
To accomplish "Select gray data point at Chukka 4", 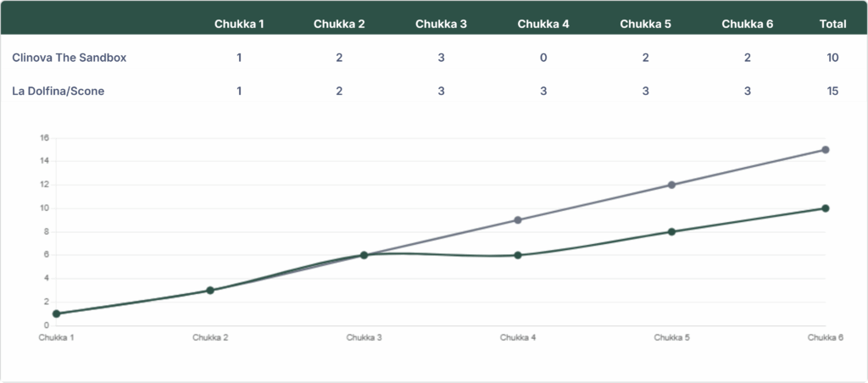I will click(x=518, y=220).
